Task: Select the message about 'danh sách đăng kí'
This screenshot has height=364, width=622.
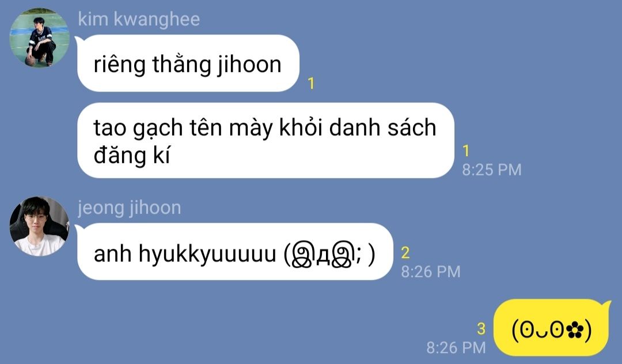Action: 266,141
